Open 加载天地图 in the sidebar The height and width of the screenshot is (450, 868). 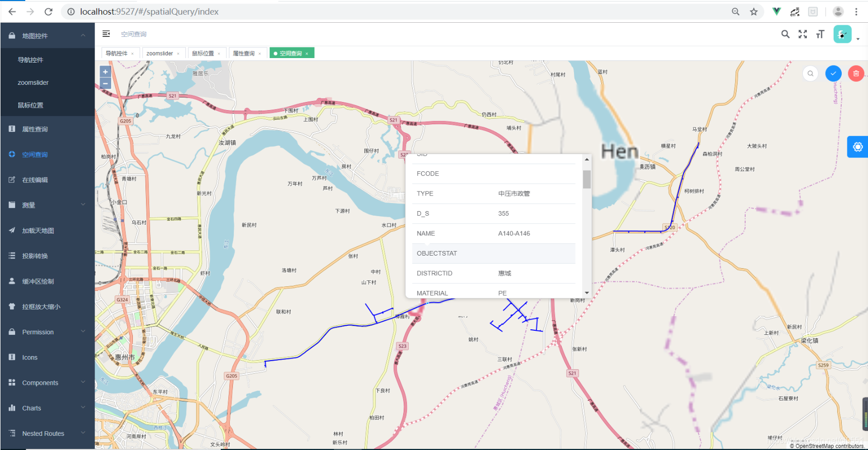point(47,230)
